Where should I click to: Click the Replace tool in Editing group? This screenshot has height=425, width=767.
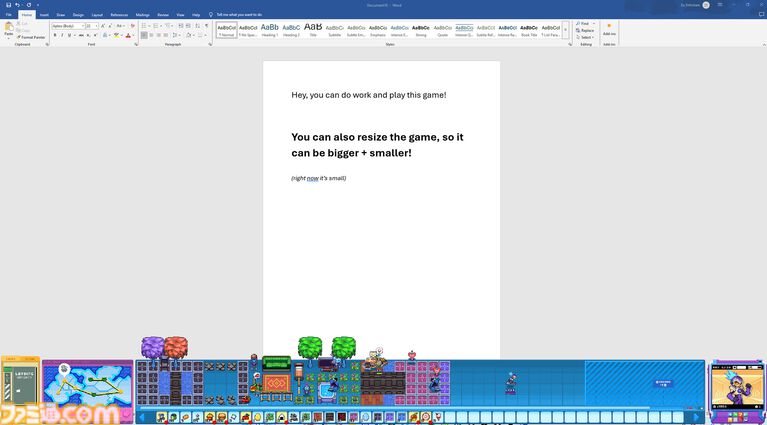(587, 30)
